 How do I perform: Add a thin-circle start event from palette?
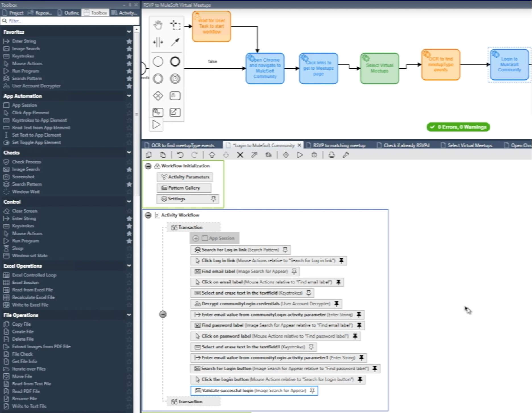[158, 61]
